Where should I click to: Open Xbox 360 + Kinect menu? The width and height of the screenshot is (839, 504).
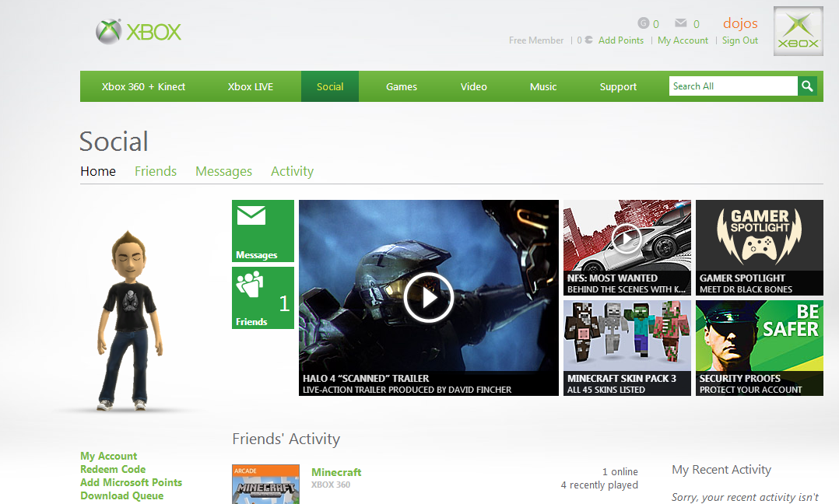[143, 86]
